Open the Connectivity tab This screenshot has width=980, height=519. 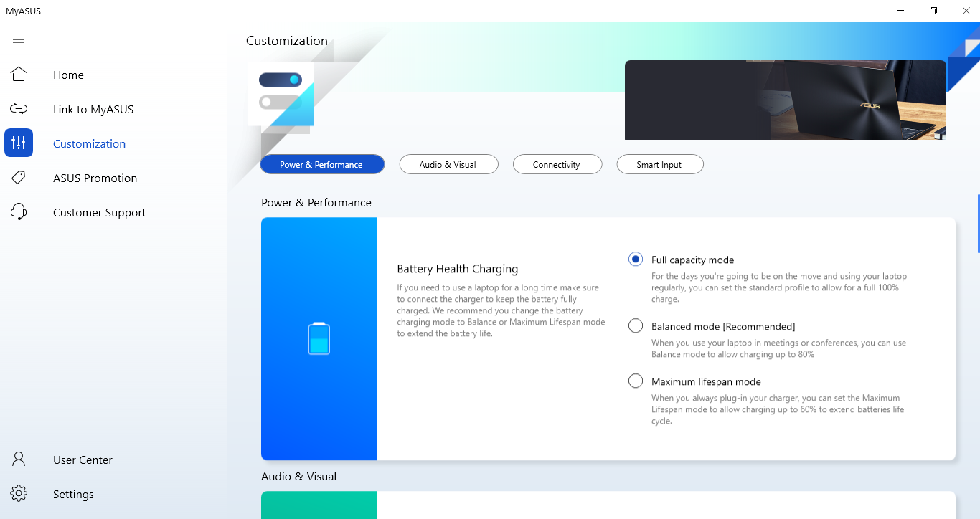(x=556, y=165)
